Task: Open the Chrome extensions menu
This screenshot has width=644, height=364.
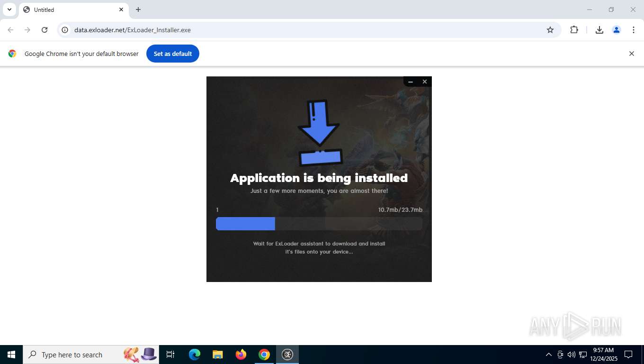Action: click(574, 30)
